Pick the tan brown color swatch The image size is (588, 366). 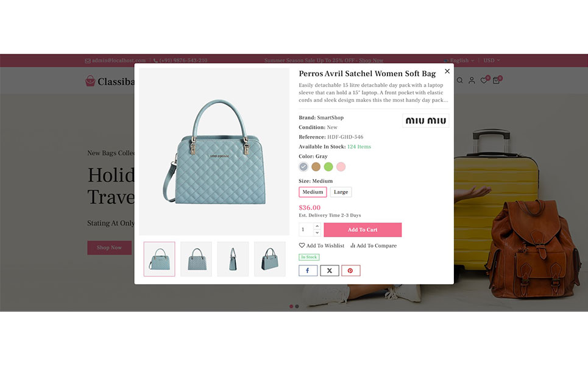click(x=316, y=167)
